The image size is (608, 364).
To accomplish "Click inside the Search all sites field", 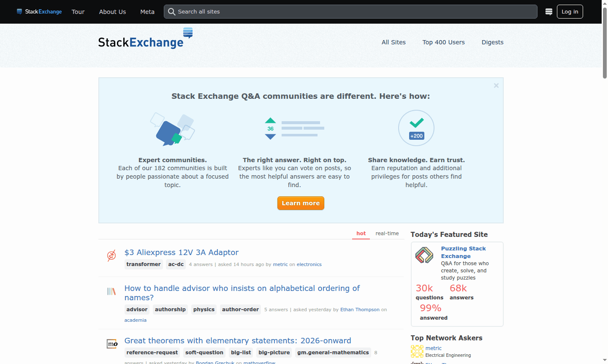I will click(x=296, y=11).
